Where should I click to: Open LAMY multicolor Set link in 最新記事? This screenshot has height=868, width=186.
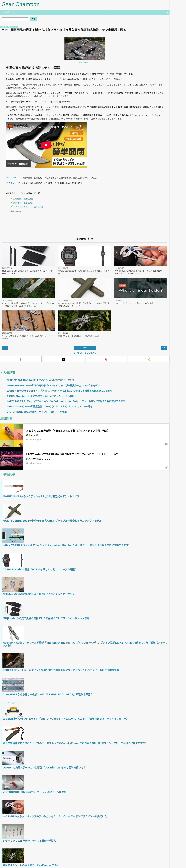[x=65, y=545]
